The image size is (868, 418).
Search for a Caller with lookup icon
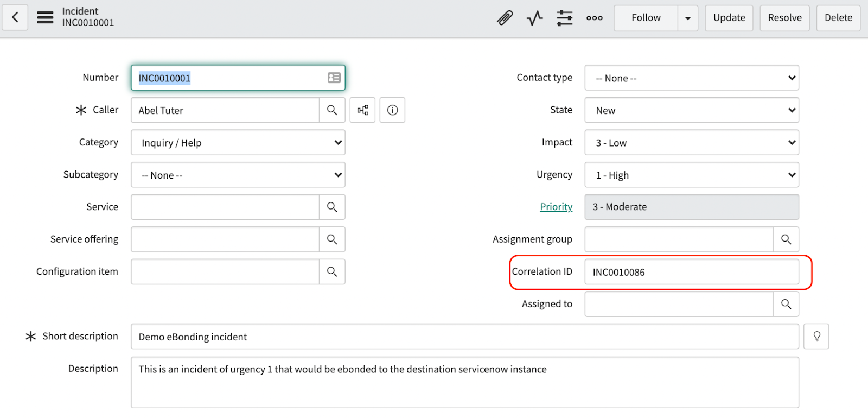pos(332,110)
